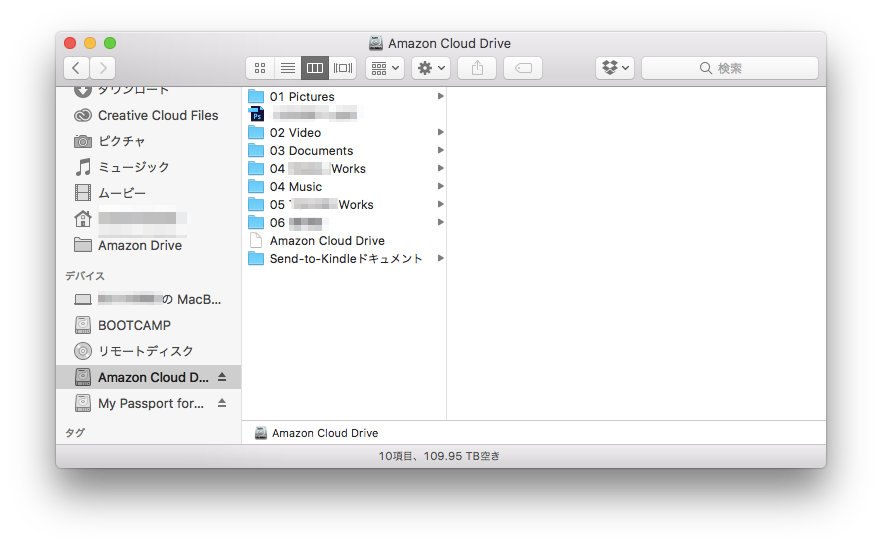The height and width of the screenshot is (548, 882).
Task: Click the タグ section header
Action: 75,433
